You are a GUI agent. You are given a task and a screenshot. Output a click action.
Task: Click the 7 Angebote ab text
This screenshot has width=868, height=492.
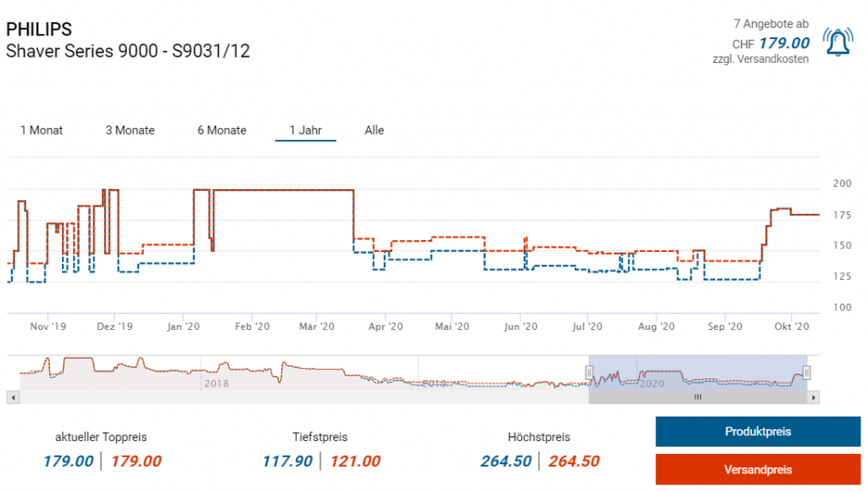click(771, 24)
